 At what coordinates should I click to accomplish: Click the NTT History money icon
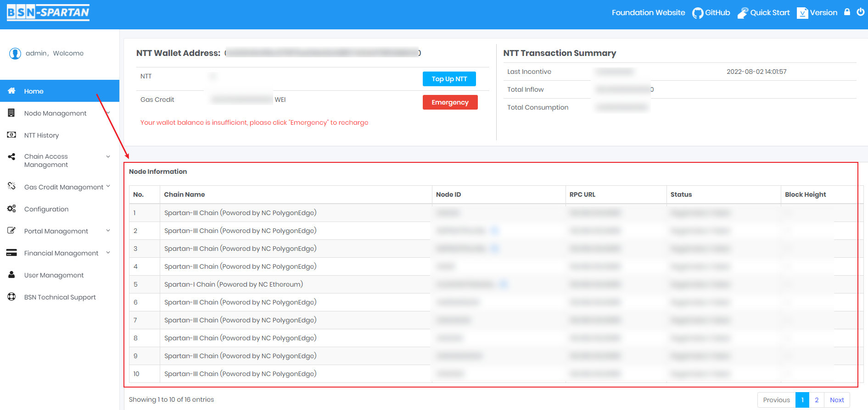point(11,135)
